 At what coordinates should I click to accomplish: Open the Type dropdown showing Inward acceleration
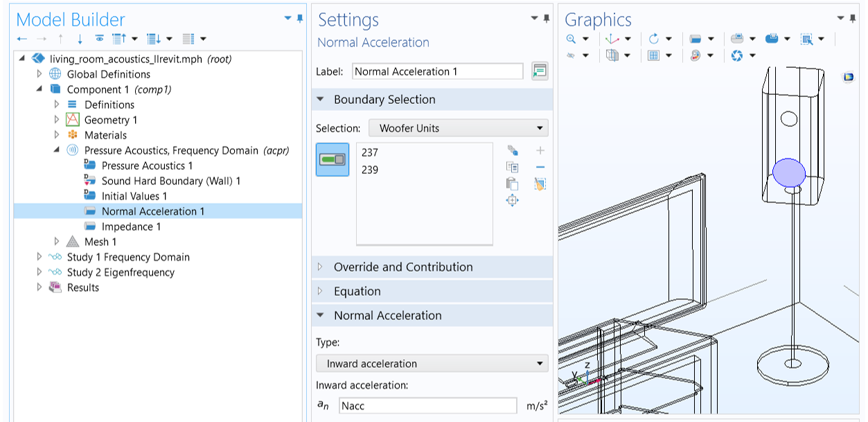click(432, 363)
